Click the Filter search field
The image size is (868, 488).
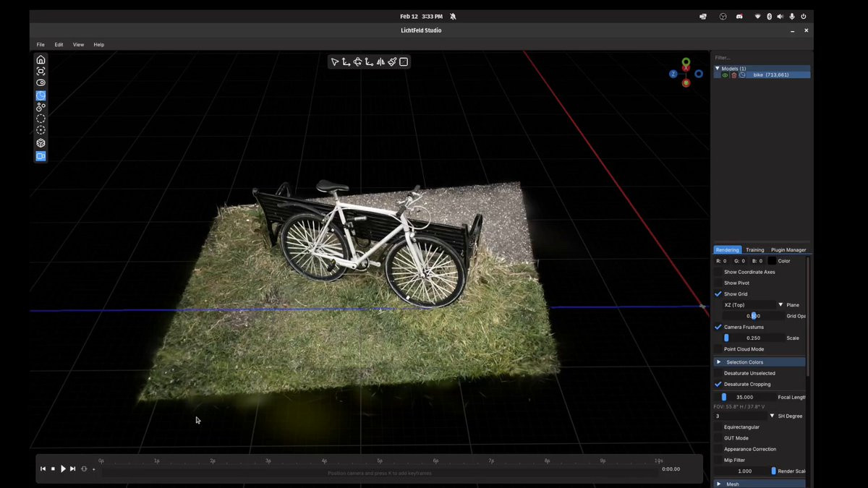[x=759, y=58]
